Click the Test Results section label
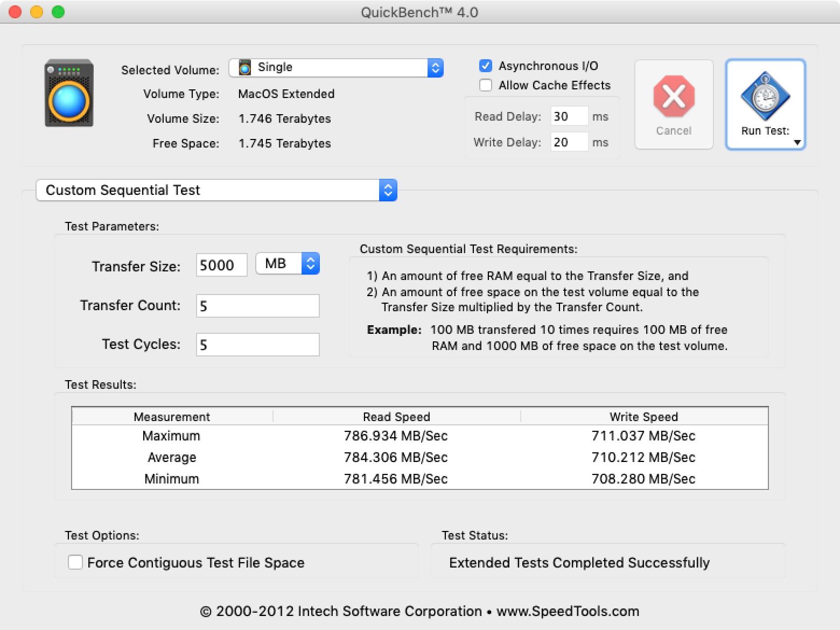 (101, 384)
